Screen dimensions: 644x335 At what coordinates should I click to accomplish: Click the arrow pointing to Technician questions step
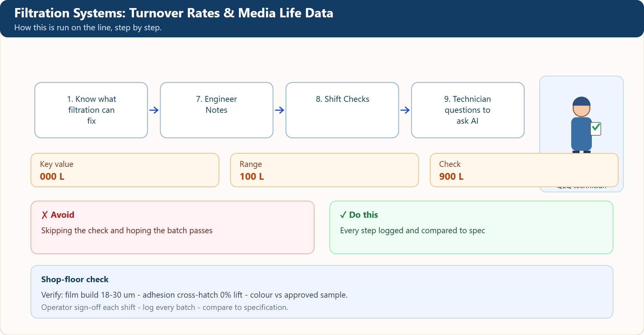tap(405, 110)
